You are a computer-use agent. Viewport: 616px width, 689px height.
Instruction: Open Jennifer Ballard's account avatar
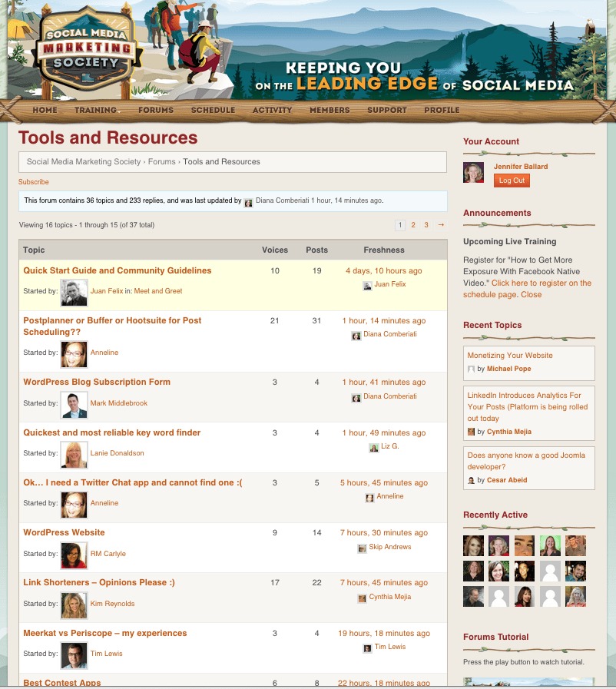[x=473, y=172]
